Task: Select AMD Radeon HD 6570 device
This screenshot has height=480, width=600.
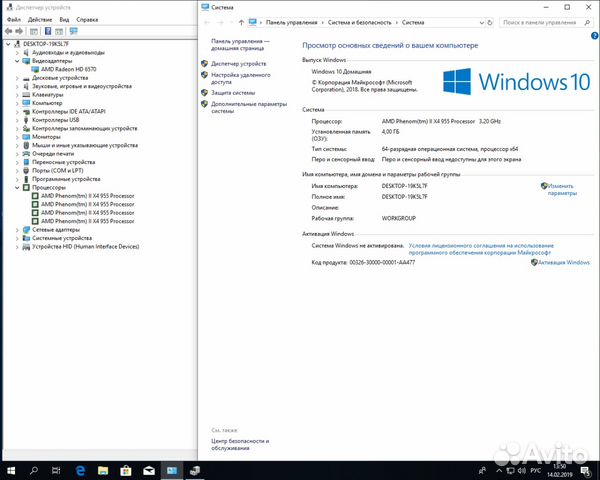Action: [x=68, y=69]
